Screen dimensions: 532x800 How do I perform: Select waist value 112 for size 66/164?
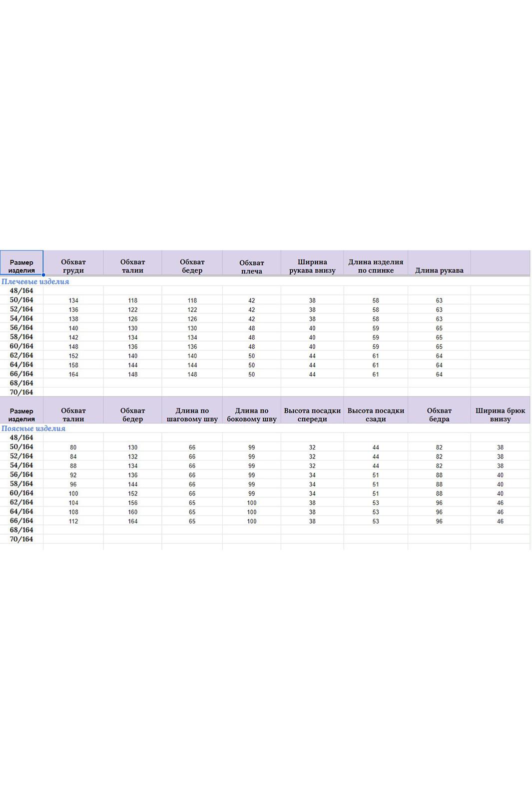tap(73, 521)
